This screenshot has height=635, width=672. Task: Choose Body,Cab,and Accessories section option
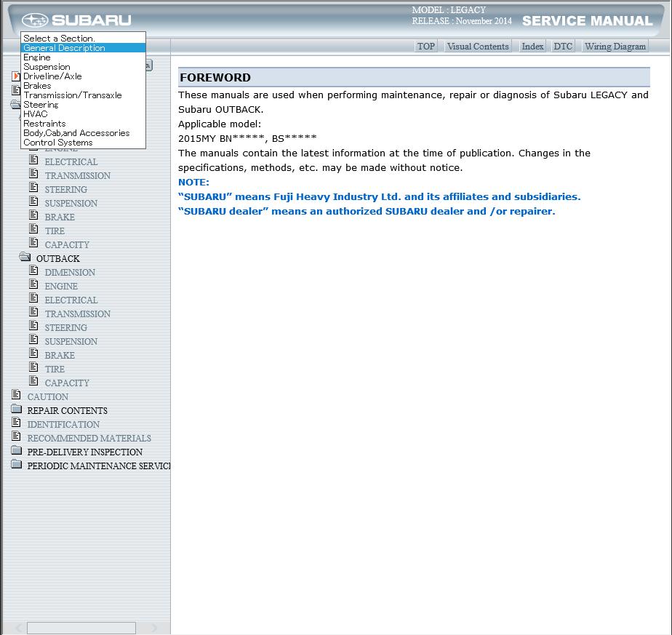click(x=83, y=133)
